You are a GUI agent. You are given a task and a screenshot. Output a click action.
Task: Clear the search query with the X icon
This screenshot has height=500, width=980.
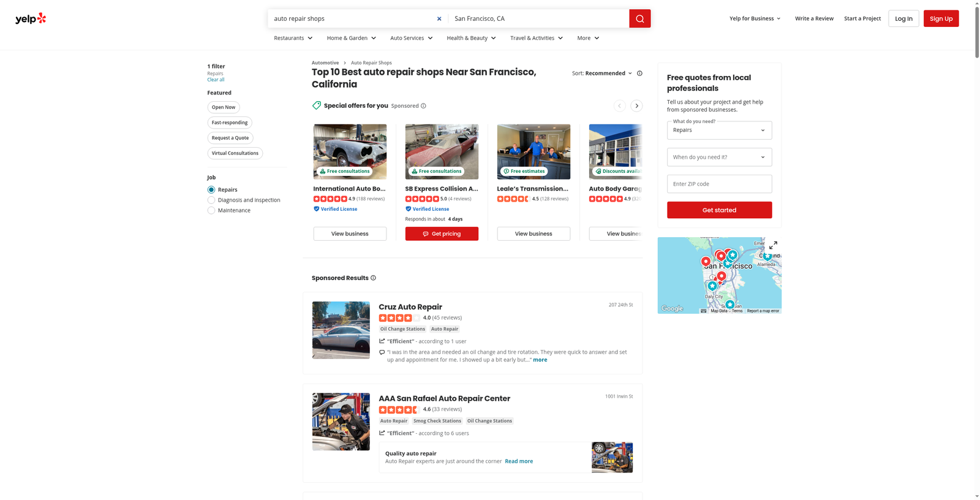coord(439,18)
